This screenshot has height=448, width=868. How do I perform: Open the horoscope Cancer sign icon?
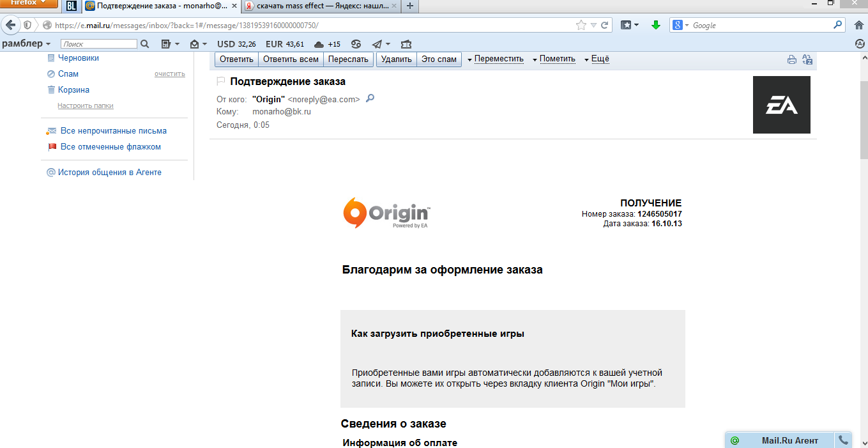pyautogui.click(x=356, y=44)
